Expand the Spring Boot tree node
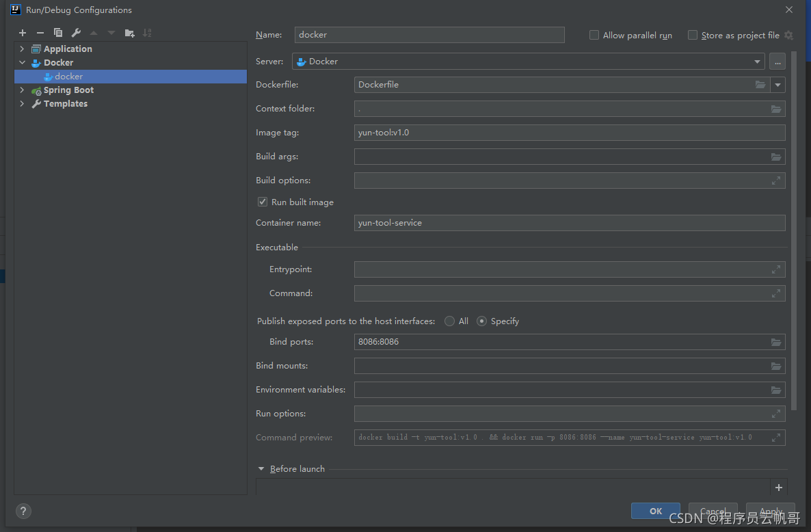Image resolution: width=811 pixels, height=532 pixels. (22, 90)
